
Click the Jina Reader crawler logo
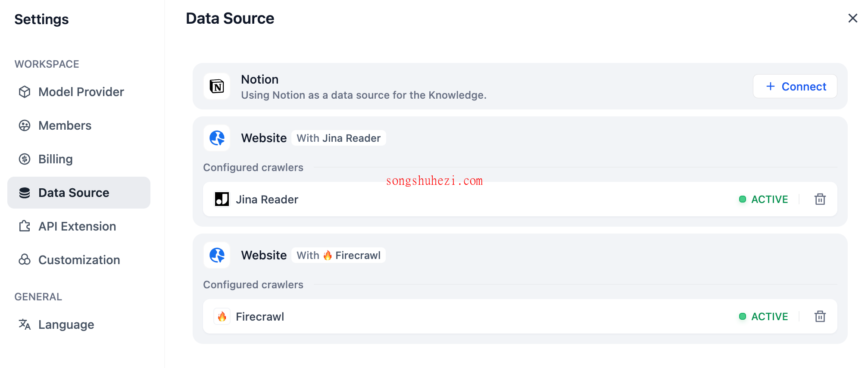pyautogui.click(x=222, y=199)
